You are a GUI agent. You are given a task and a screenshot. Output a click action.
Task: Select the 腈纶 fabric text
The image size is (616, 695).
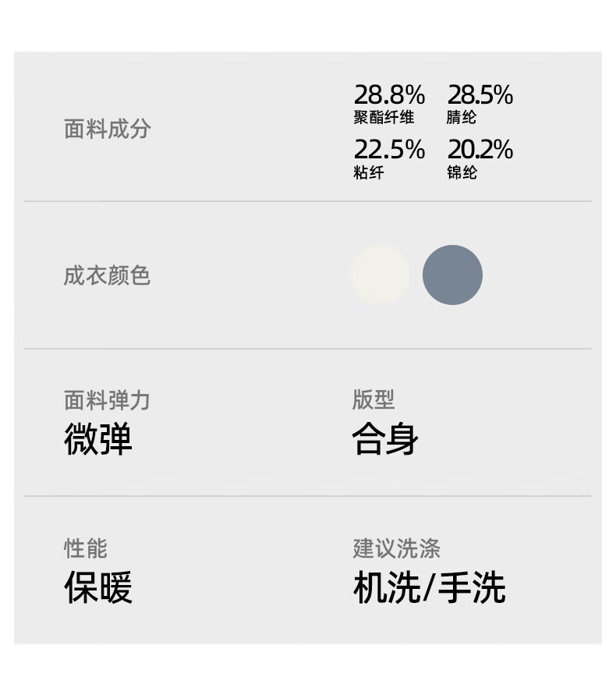461,118
